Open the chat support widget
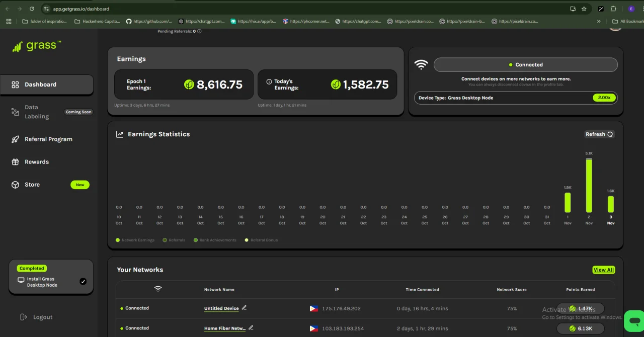The image size is (644, 337). (x=634, y=321)
